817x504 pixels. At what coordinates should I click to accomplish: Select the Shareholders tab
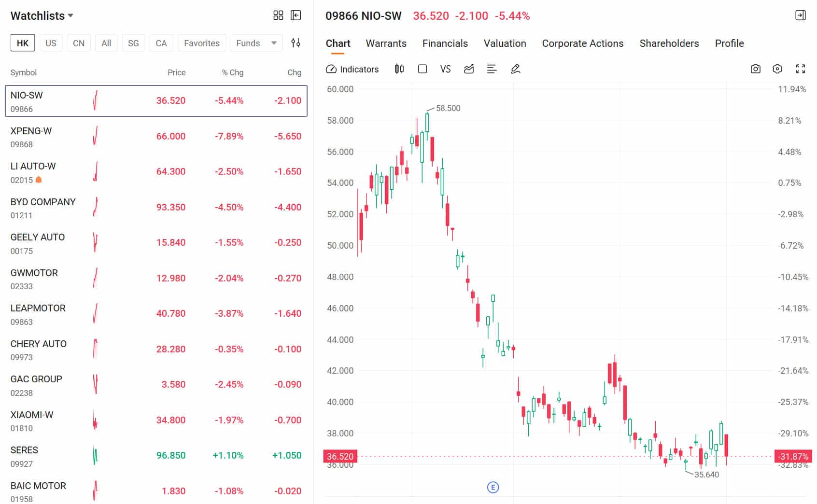point(669,43)
